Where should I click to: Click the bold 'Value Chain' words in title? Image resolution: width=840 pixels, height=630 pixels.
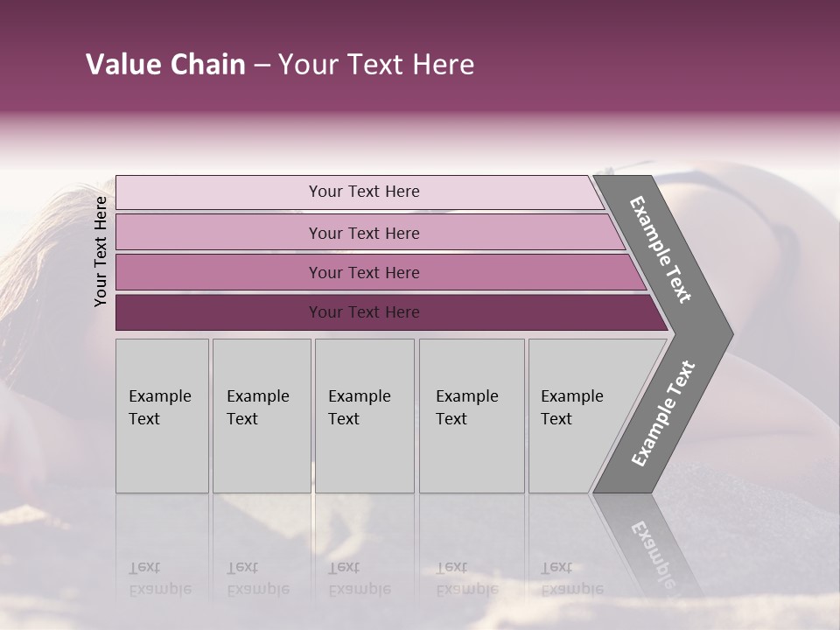pos(165,64)
